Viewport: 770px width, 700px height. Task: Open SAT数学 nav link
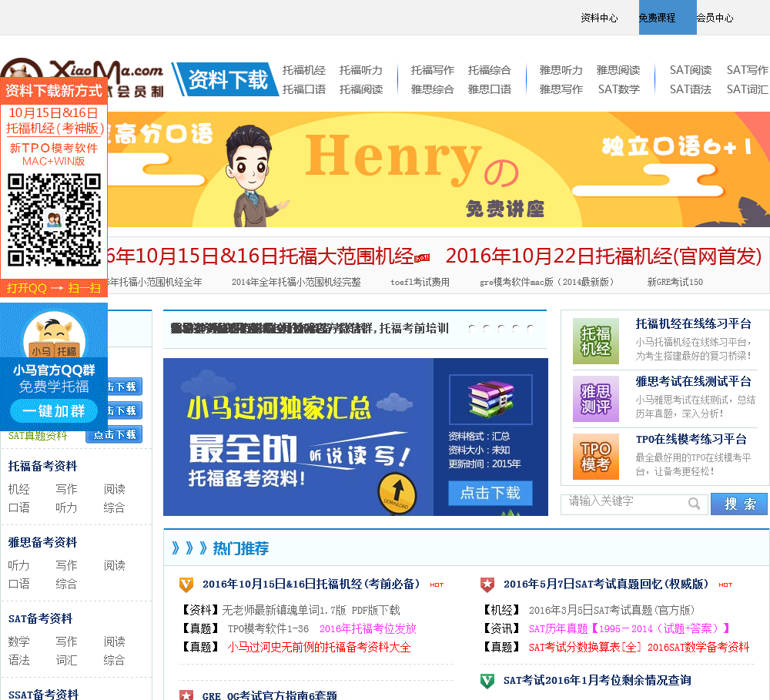click(x=619, y=89)
